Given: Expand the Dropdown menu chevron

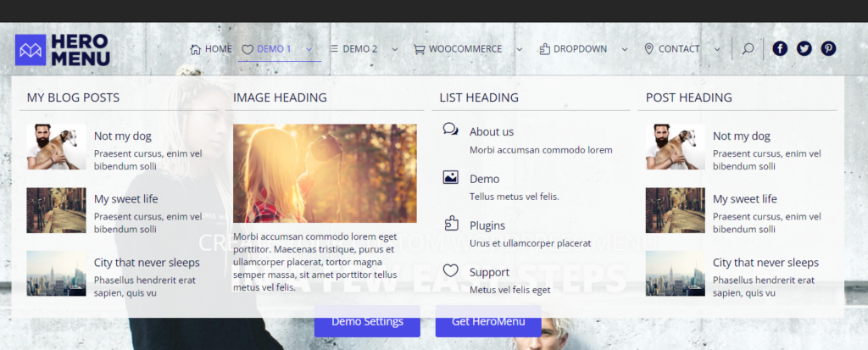Looking at the screenshot, I should point(625,49).
